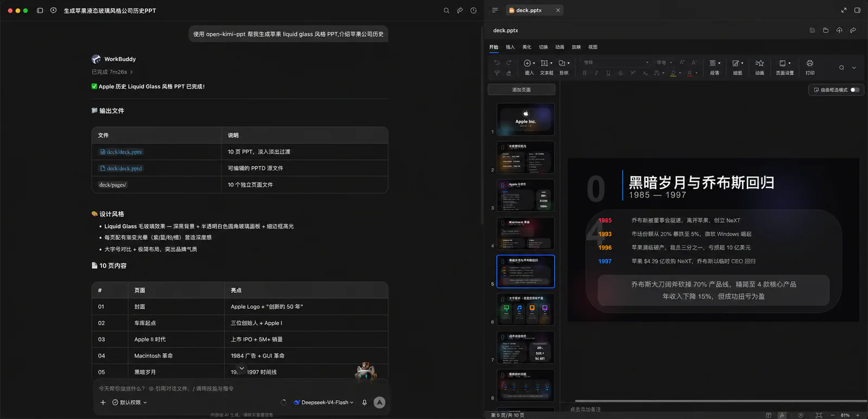Start a new chat with the bubble icon
Screen dimensions: 868x419
(x=53, y=10)
